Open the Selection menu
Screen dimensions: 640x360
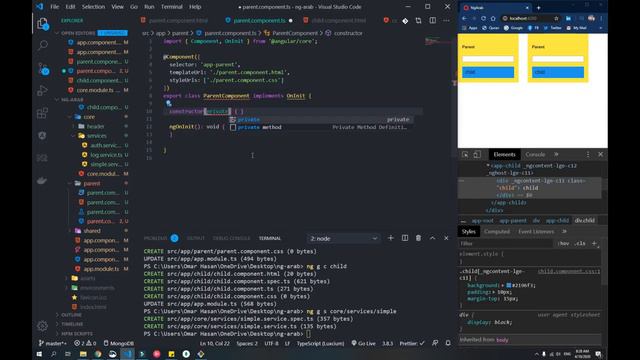point(93,7)
